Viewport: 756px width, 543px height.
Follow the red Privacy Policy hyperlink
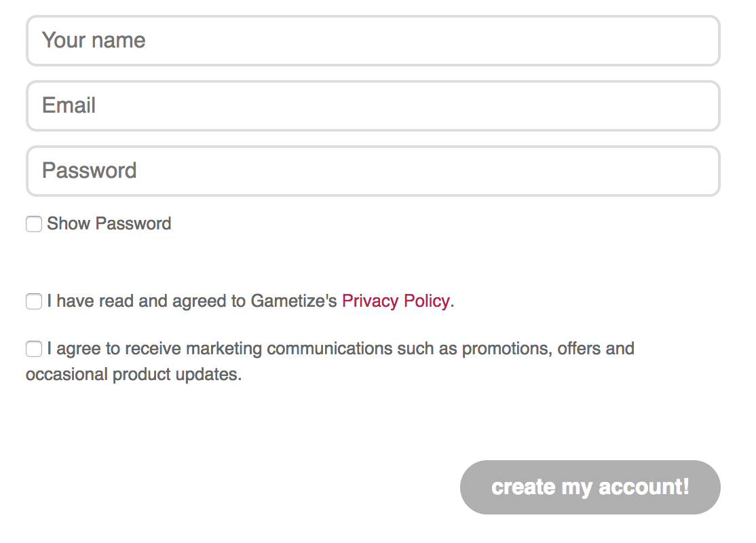tap(396, 301)
